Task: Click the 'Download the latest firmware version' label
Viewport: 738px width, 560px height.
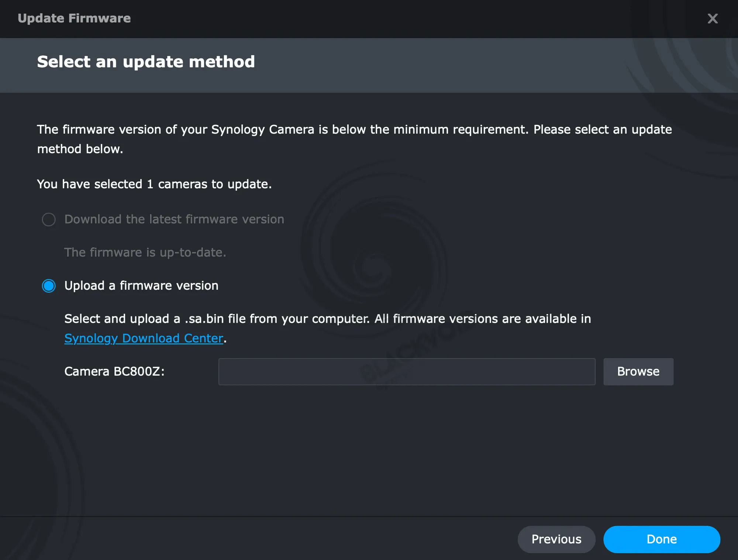Action: [174, 220]
